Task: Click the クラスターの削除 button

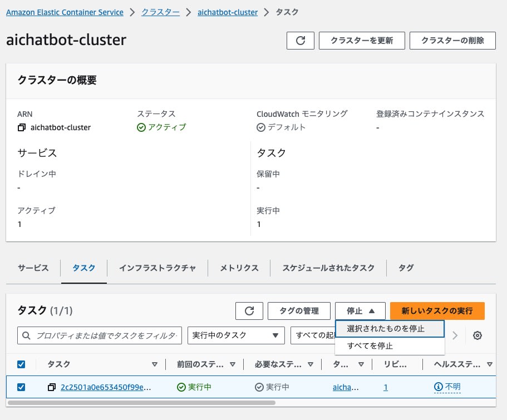Action: point(452,41)
